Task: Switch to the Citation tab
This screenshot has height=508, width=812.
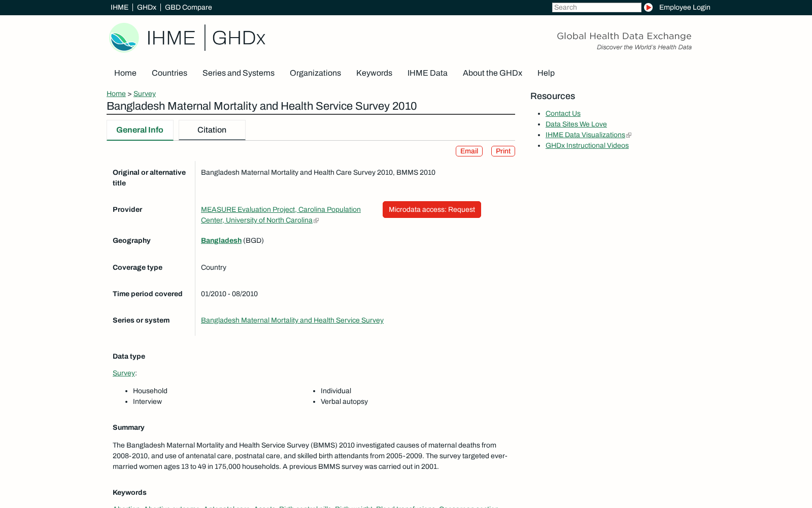Action: (212, 130)
